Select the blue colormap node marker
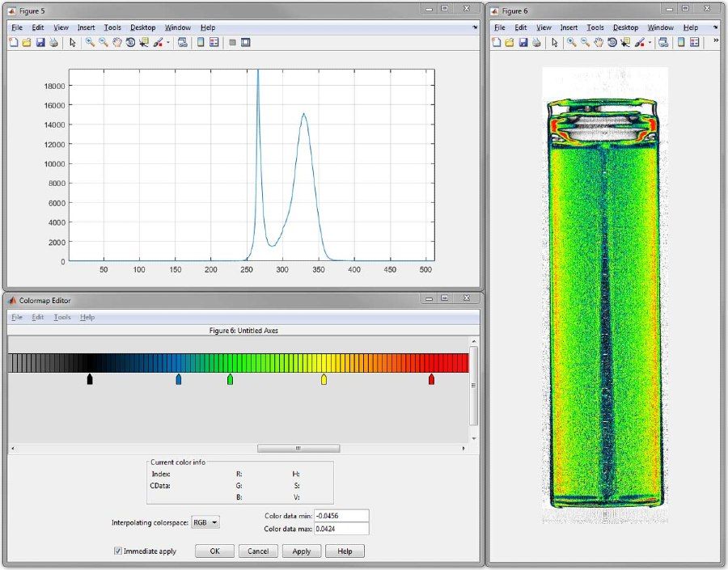 point(179,379)
